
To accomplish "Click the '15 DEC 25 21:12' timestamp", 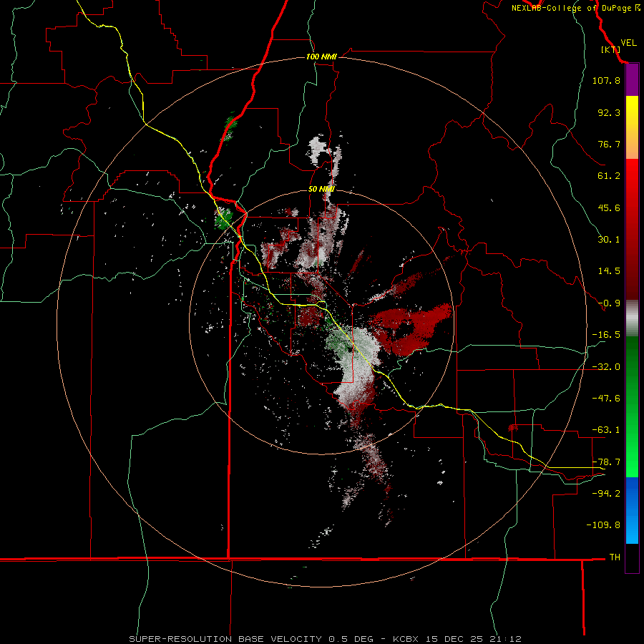I will pyautogui.click(x=473, y=639).
